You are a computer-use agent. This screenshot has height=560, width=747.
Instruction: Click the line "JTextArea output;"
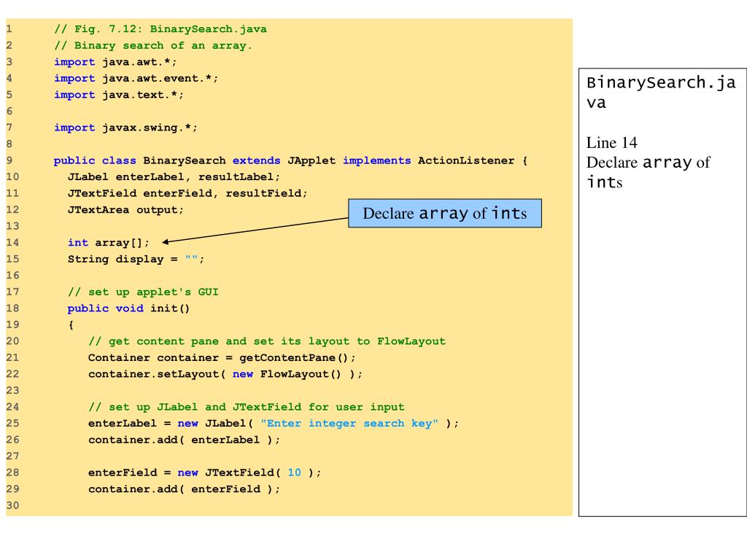[125, 210]
